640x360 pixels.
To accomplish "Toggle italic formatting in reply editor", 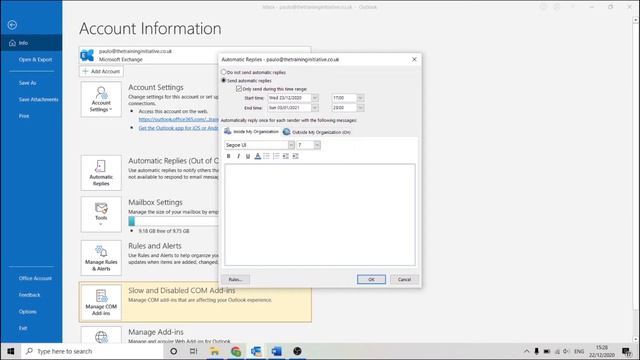I will coord(238,156).
